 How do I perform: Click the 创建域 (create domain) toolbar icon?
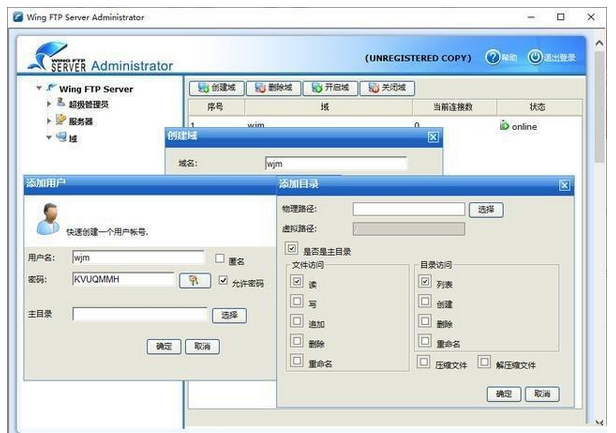202,88
